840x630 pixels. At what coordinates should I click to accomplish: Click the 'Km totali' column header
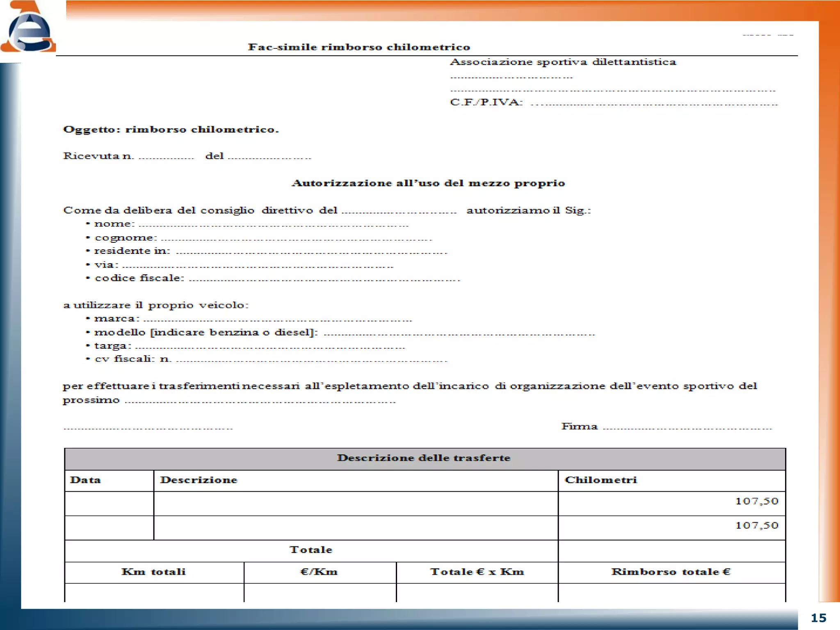point(154,572)
